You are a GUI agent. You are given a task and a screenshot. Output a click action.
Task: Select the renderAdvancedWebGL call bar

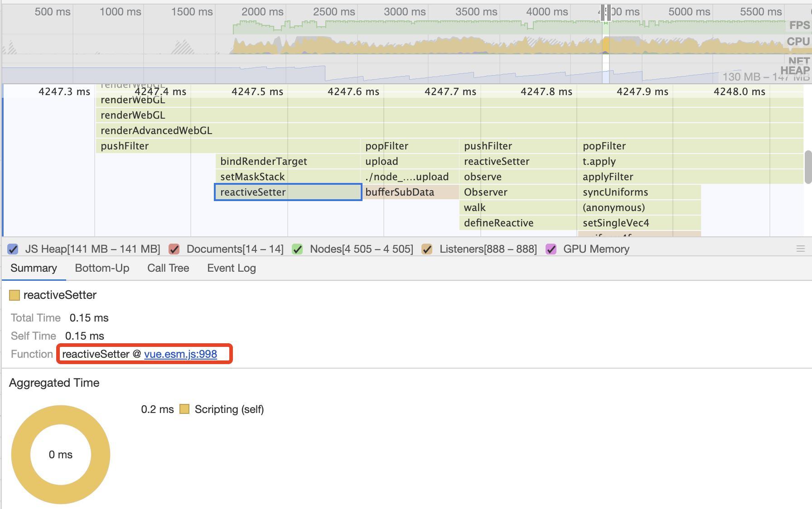pos(449,130)
